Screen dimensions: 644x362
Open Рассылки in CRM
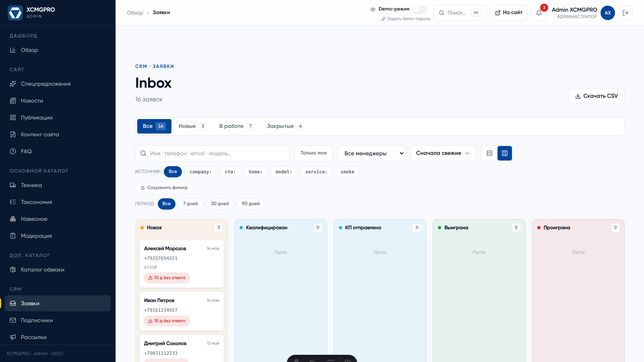(58, 337)
